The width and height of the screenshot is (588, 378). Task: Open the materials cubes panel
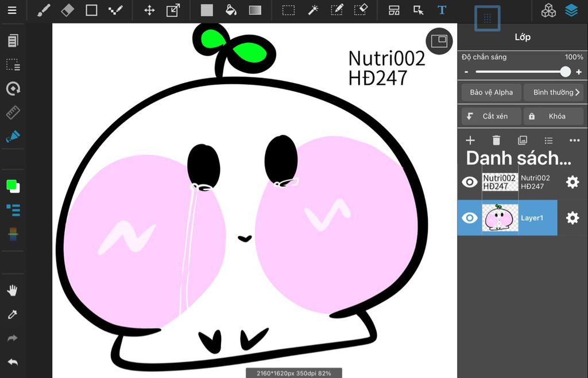point(548,10)
